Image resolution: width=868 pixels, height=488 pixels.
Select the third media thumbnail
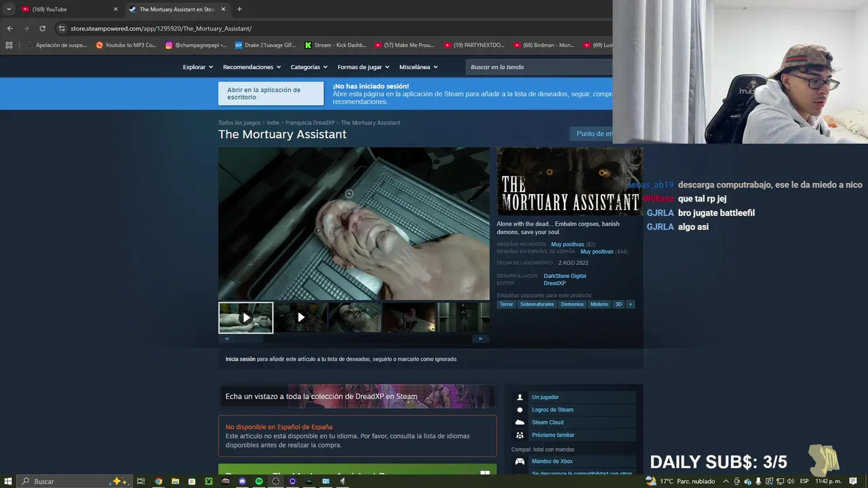point(355,317)
